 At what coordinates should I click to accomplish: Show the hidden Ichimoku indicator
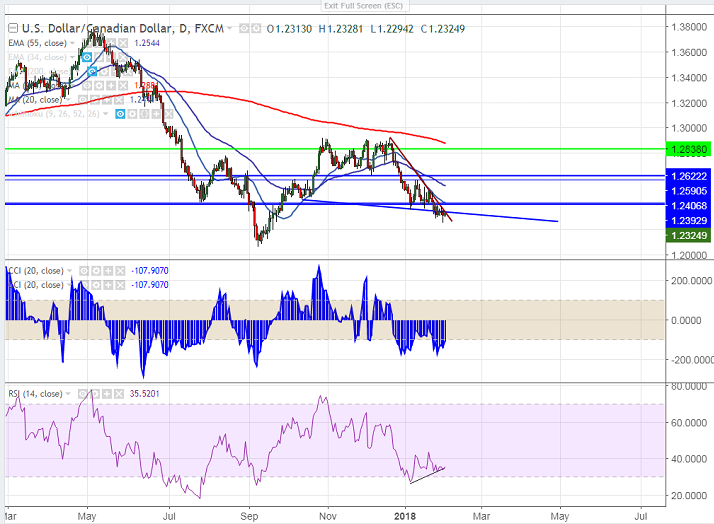coord(120,114)
